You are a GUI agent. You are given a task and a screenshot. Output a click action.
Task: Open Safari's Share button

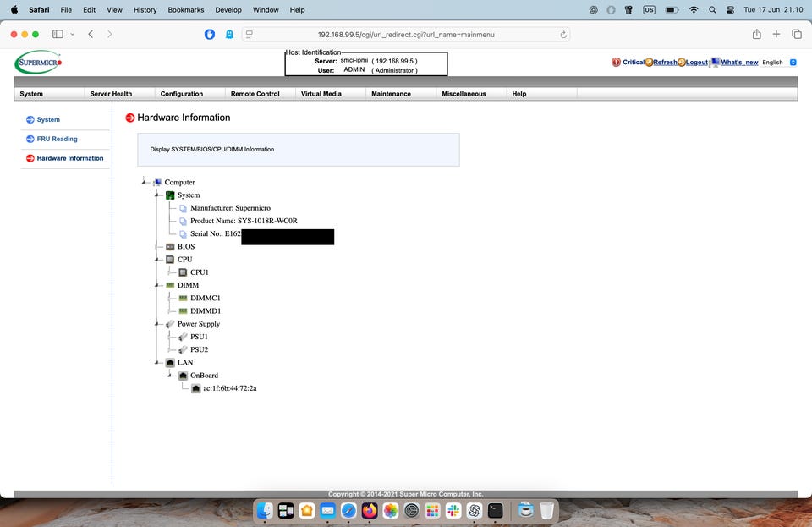point(756,34)
